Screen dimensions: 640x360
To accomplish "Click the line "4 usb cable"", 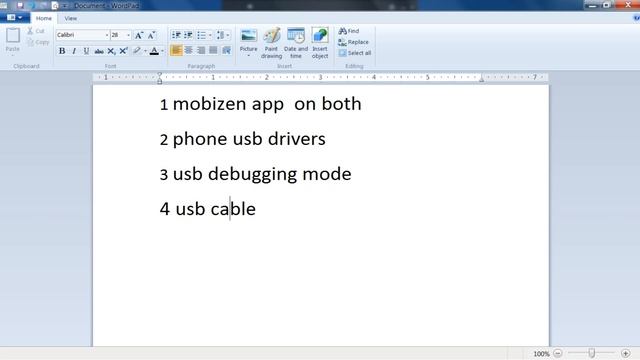I will click(x=207, y=209).
